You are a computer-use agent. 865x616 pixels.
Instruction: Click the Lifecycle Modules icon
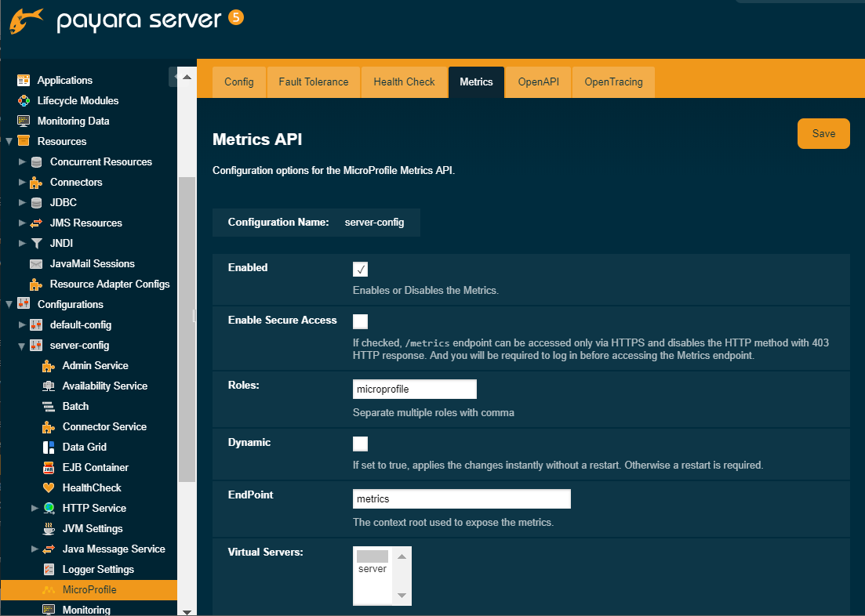(x=24, y=101)
